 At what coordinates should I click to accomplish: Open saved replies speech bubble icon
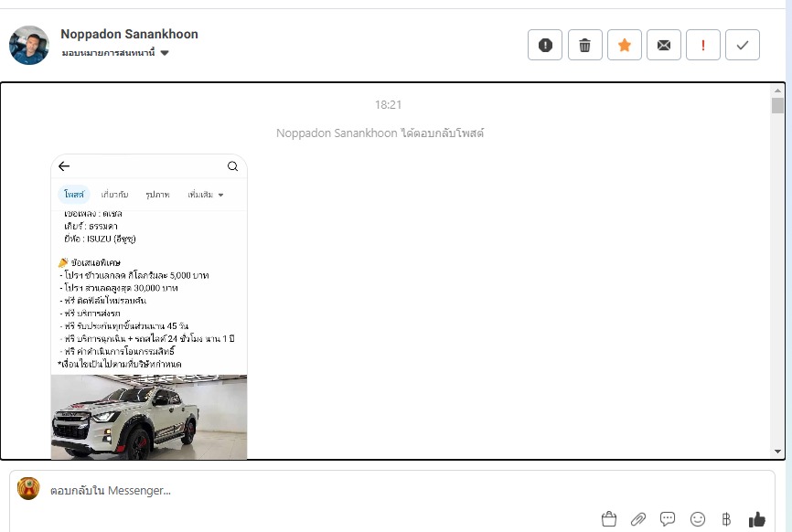(x=668, y=519)
